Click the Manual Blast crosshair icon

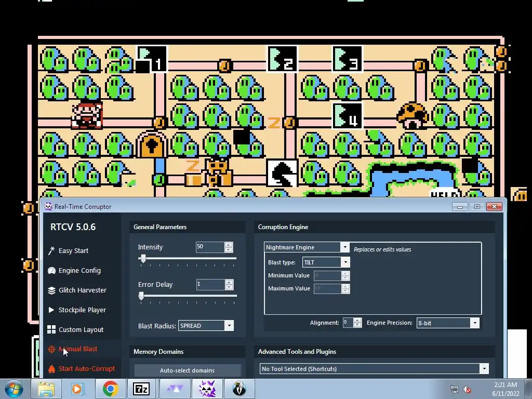pyautogui.click(x=51, y=349)
